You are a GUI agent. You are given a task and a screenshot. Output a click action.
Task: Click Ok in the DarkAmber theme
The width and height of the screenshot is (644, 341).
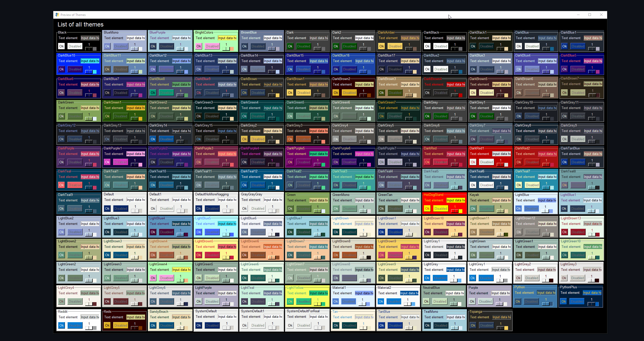pos(381,46)
